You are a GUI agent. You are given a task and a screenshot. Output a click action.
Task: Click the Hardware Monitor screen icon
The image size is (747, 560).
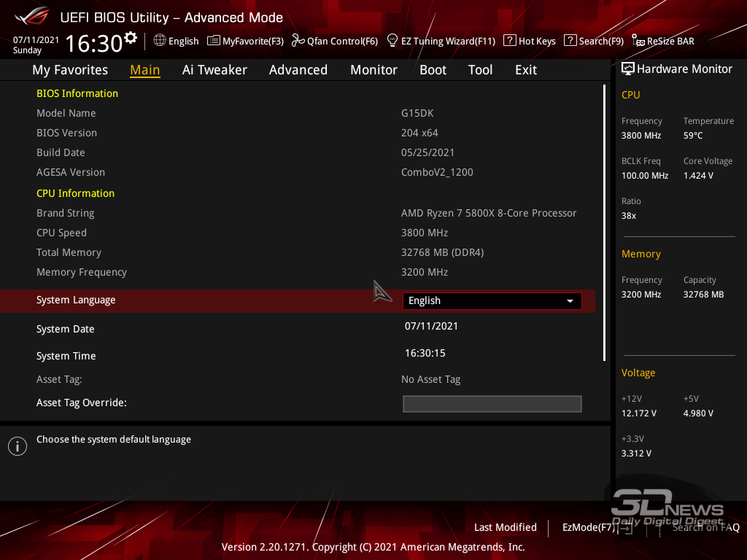tap(628, 69)
